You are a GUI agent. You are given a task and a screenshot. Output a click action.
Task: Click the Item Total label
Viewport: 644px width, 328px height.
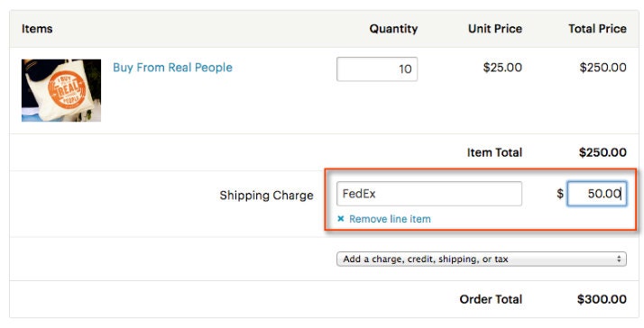click(x=494, y=152)
